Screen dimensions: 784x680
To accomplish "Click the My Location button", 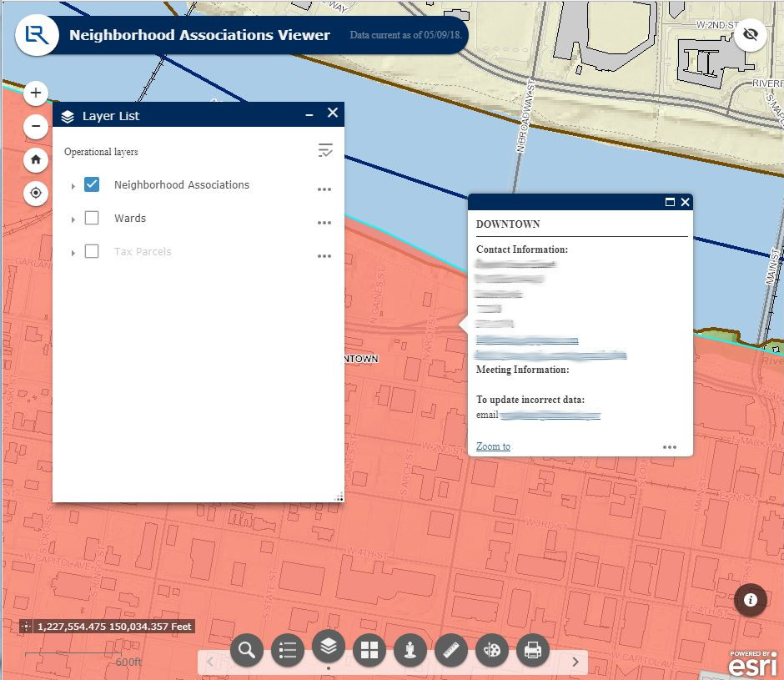I will [x=35, y=193].
